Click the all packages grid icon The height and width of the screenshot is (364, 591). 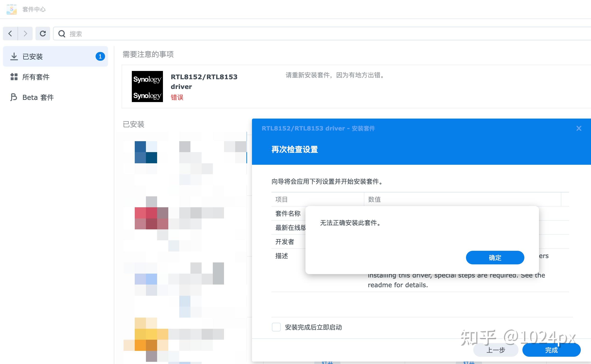point(14,77)
